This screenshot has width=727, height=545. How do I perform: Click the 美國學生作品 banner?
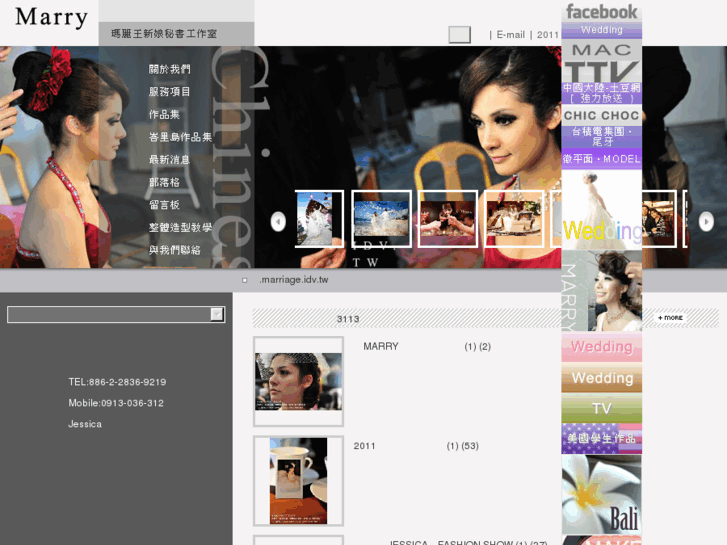point(601,438)
